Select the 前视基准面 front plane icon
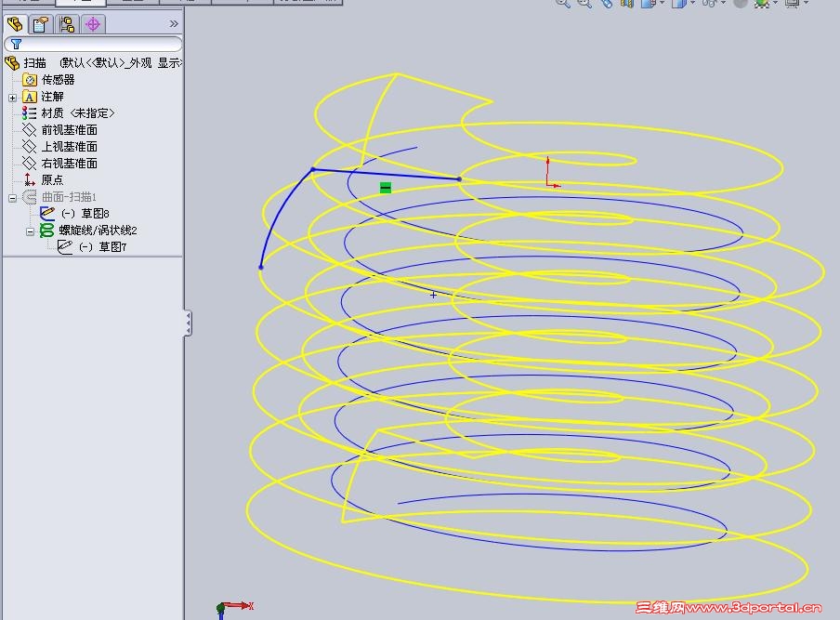 coord(29,130)
